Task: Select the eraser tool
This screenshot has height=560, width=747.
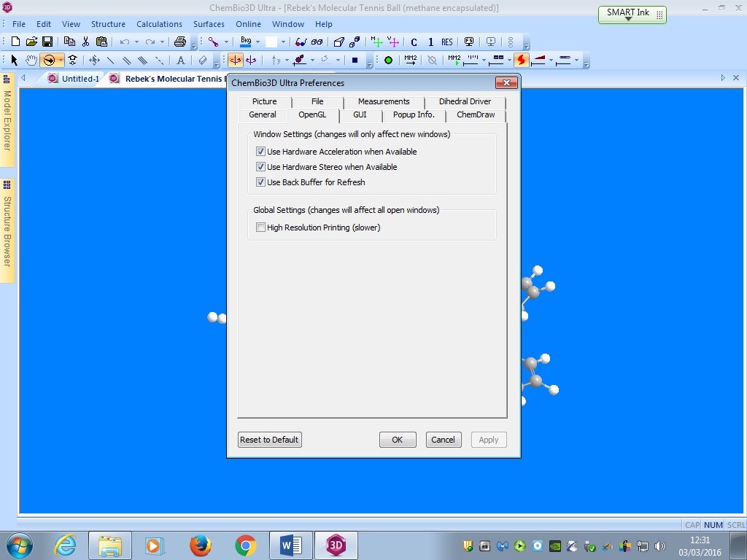Action: point(203,60)
